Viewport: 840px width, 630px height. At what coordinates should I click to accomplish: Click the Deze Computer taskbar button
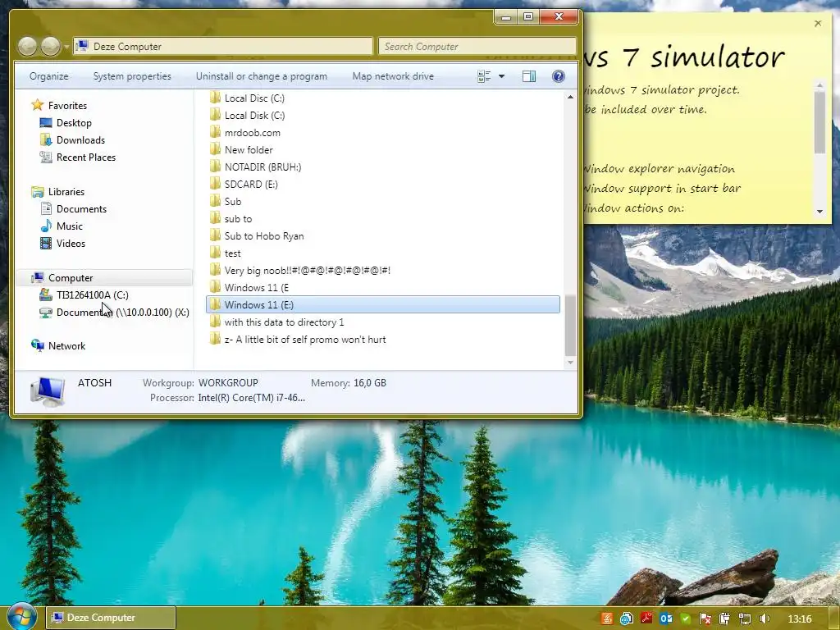coord(111,618)
